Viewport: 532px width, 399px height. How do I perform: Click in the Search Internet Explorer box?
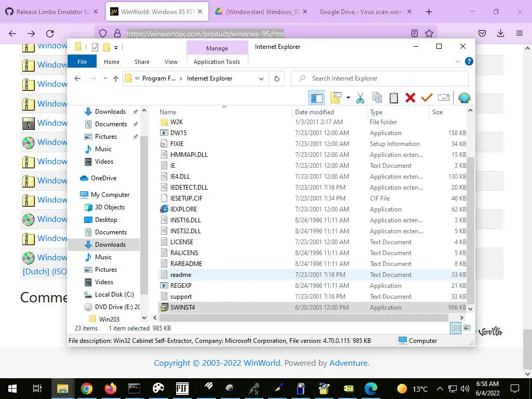point(380,78)
